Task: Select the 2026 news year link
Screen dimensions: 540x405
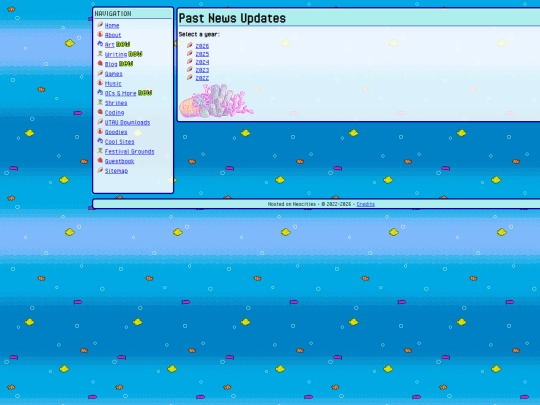Action: tap(202, 46)
